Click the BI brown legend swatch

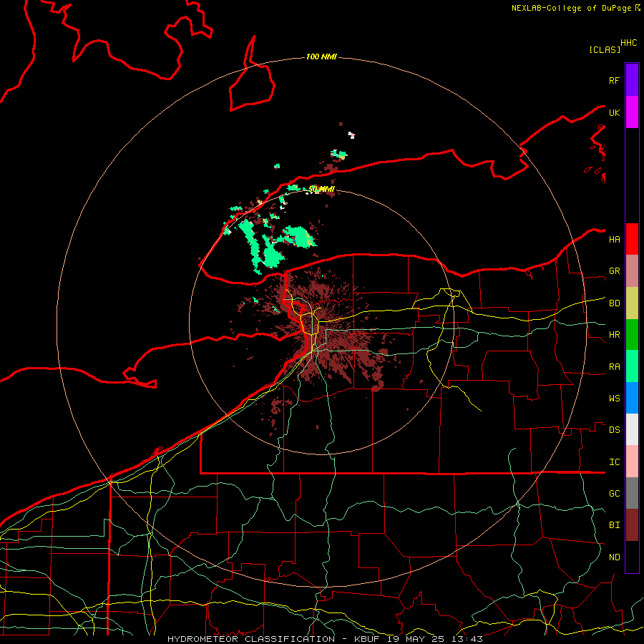(632, 525)
